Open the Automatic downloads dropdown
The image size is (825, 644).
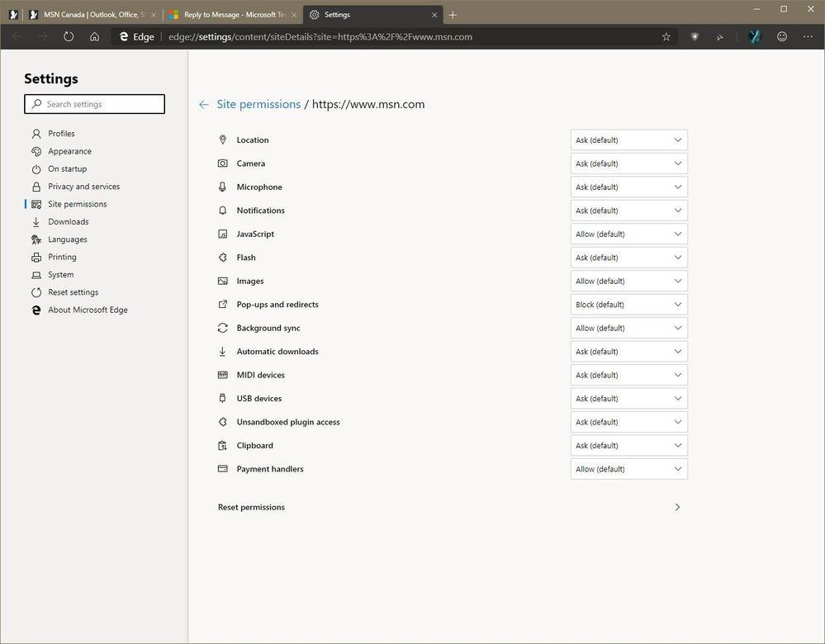tap(628, 352)
